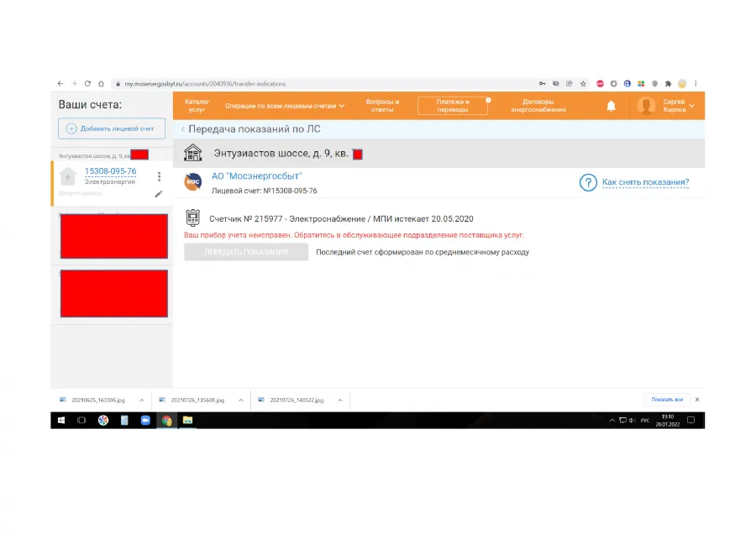Open the Extensions puzzle piece menu
Screen dimensions: 756x534
(x=668, y=83)
